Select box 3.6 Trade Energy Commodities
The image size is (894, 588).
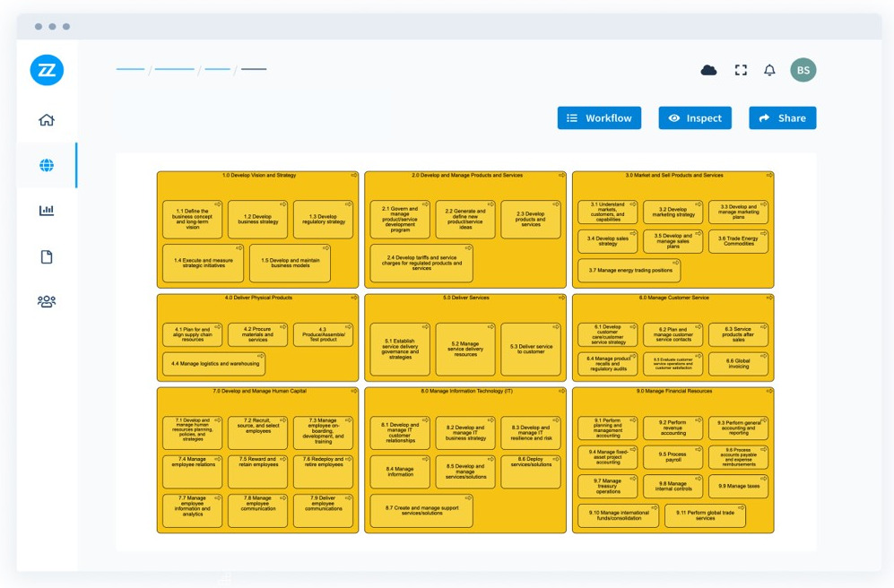(738, 241)
